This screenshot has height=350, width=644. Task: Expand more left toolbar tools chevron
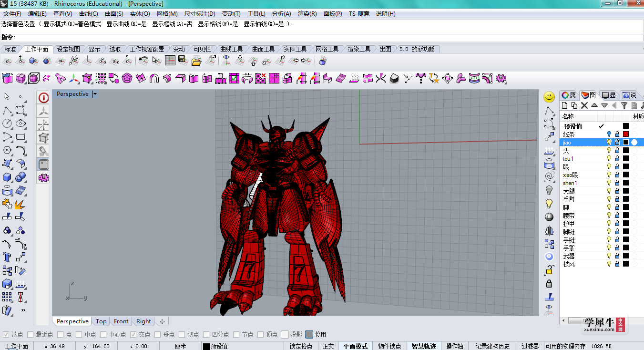(23, 310)
